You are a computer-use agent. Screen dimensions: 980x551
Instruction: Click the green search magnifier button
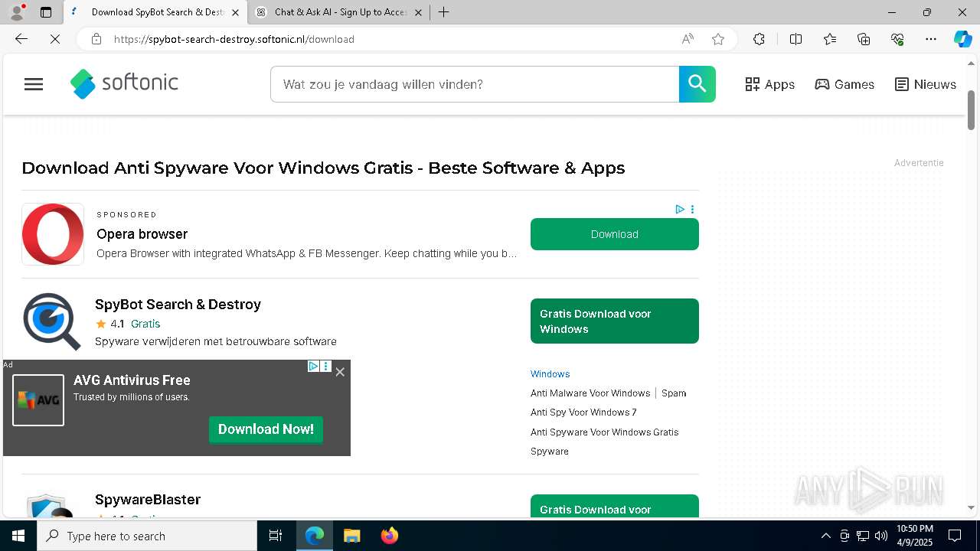pos(697,84)
